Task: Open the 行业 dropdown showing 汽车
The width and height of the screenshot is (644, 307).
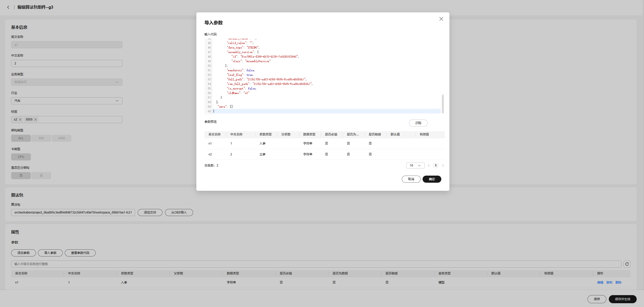Action: click(67, 101)
